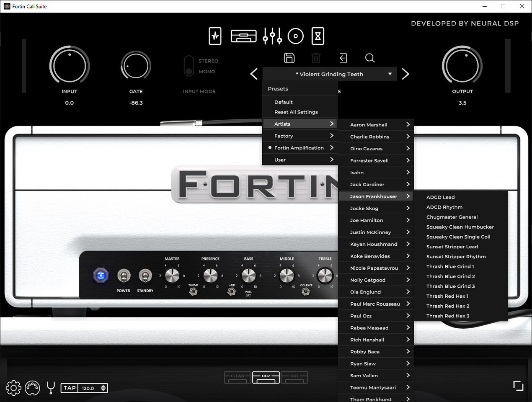Expand the Factory presets submenu
Viewport: 532px width, 402px height.
coord(300,136)
